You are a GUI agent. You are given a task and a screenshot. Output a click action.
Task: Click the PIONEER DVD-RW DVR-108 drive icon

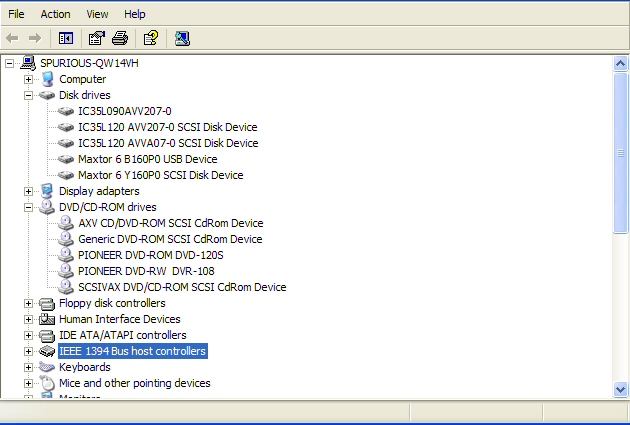pyautogui.click(x=66, y=271)
